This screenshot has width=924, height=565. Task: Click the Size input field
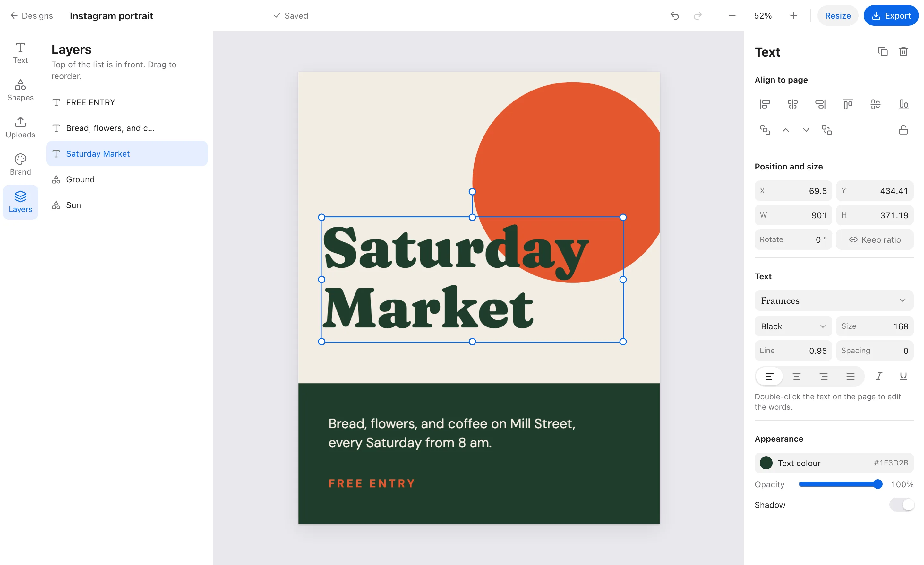click(875, 326)
